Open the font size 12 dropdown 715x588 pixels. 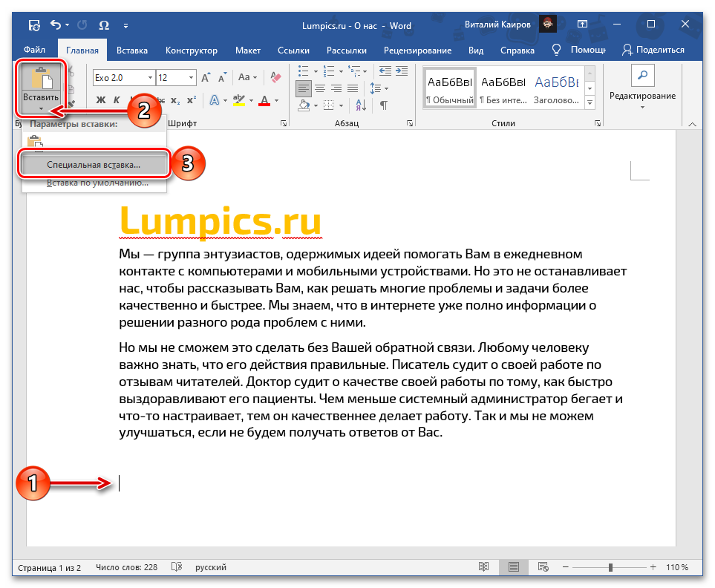(191, 78)
